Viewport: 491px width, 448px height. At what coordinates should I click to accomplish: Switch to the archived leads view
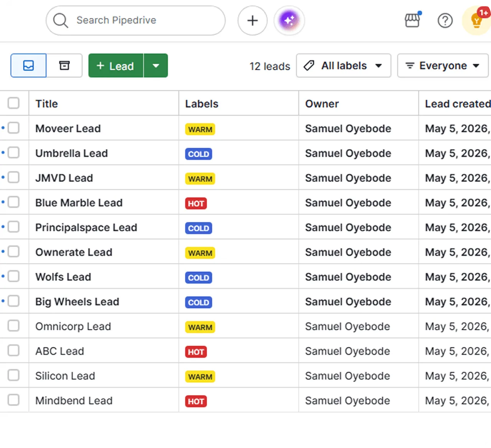(64, 66)
